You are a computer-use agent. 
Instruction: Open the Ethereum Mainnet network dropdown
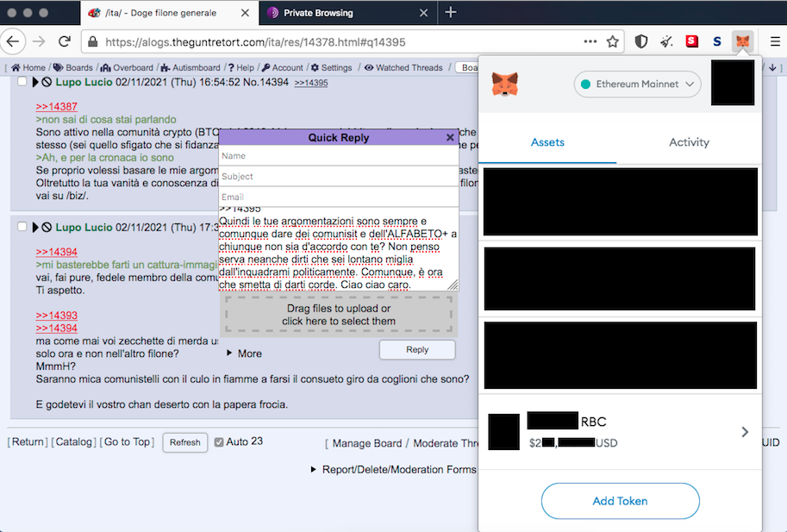(x=637, y=84)
